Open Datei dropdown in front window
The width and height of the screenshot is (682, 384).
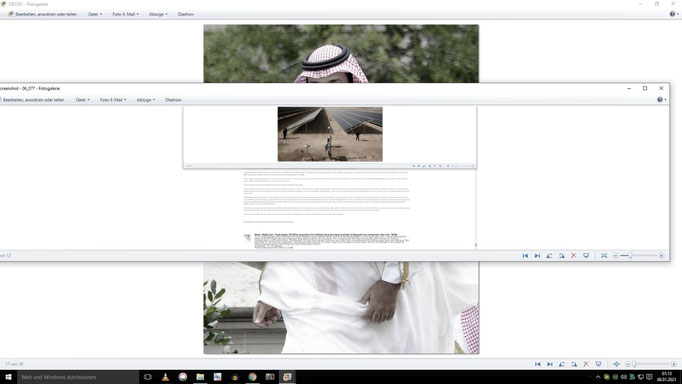[83, 100]
